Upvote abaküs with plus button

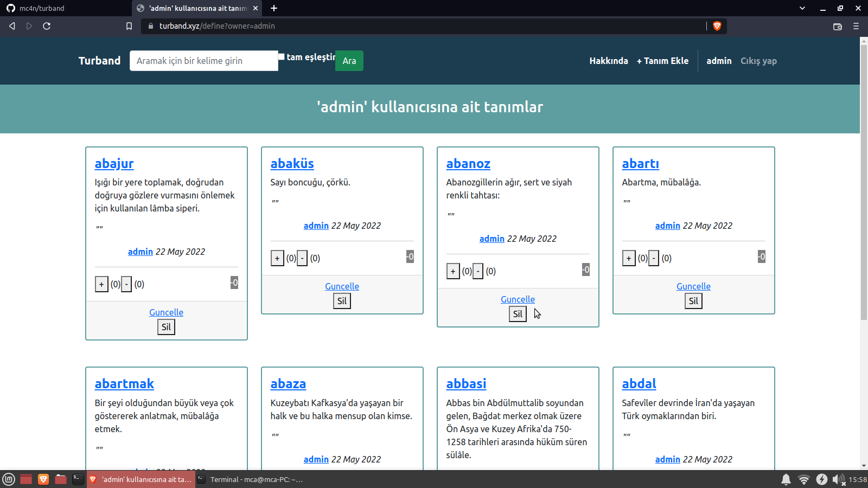(x=277, y=258)
